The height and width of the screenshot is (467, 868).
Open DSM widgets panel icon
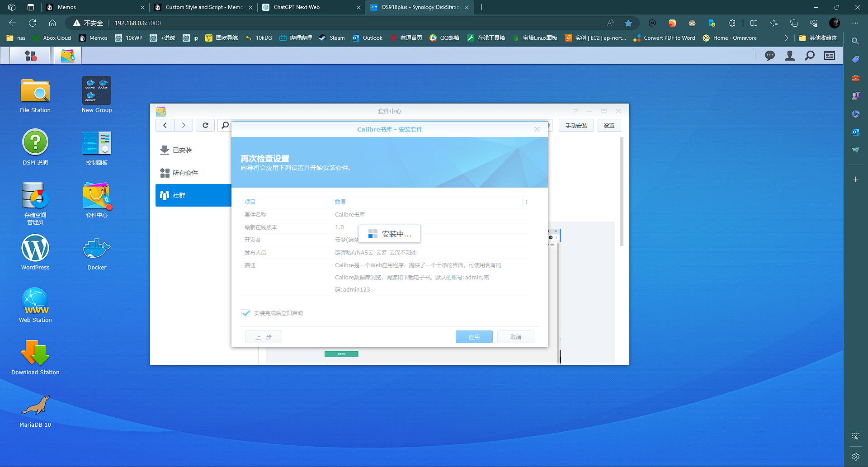click(x=830, y=56)
